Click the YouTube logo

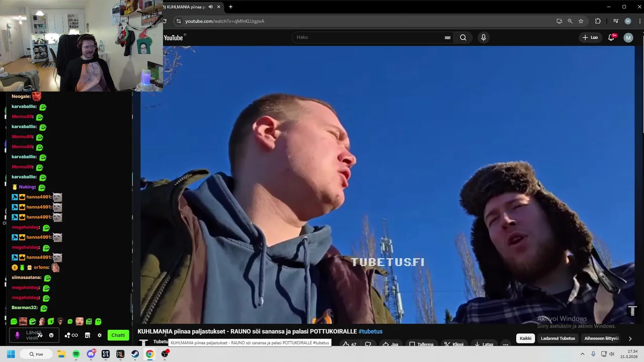[x=174, y=38]
